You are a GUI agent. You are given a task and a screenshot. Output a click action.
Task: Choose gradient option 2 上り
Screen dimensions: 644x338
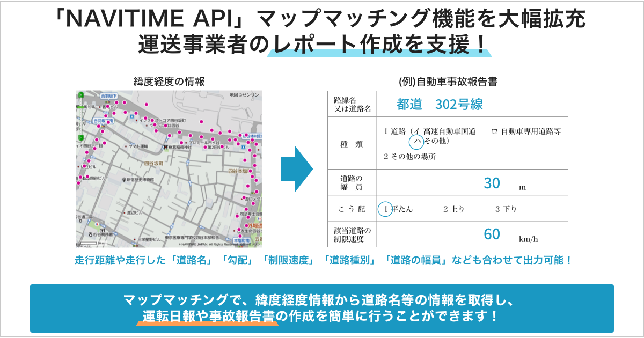(x=453, y=209)
